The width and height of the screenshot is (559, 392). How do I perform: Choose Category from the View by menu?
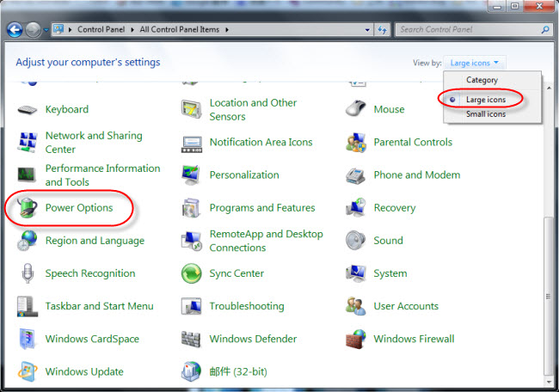tap(482, 80)
